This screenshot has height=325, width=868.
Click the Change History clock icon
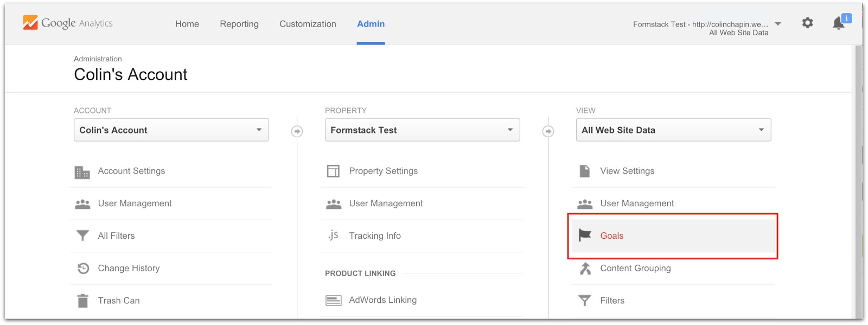pos(82,268)
